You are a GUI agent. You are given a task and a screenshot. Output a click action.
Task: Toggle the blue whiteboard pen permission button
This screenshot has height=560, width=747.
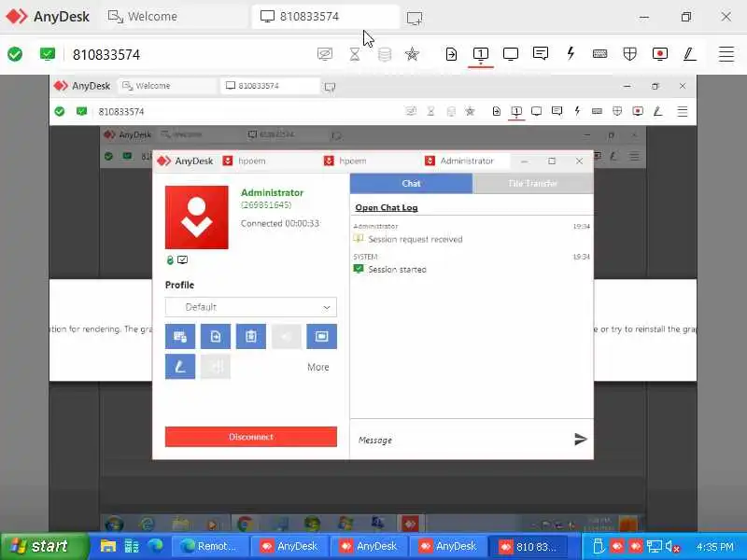coord(180,366)
